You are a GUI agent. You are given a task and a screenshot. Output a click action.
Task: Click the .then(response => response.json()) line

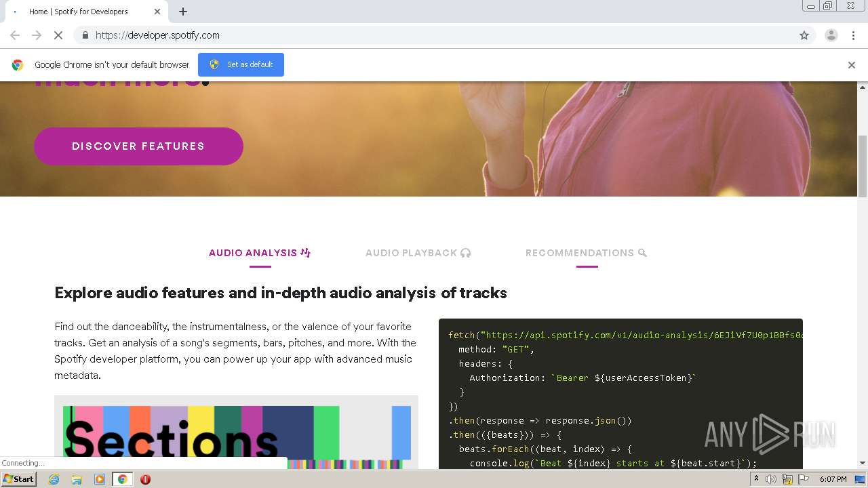(540, 420)
